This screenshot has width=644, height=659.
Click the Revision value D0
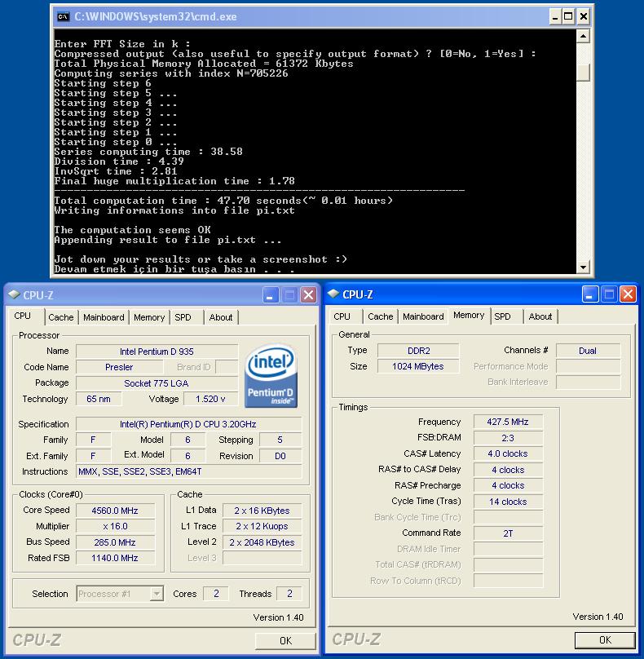coord(280,456)
